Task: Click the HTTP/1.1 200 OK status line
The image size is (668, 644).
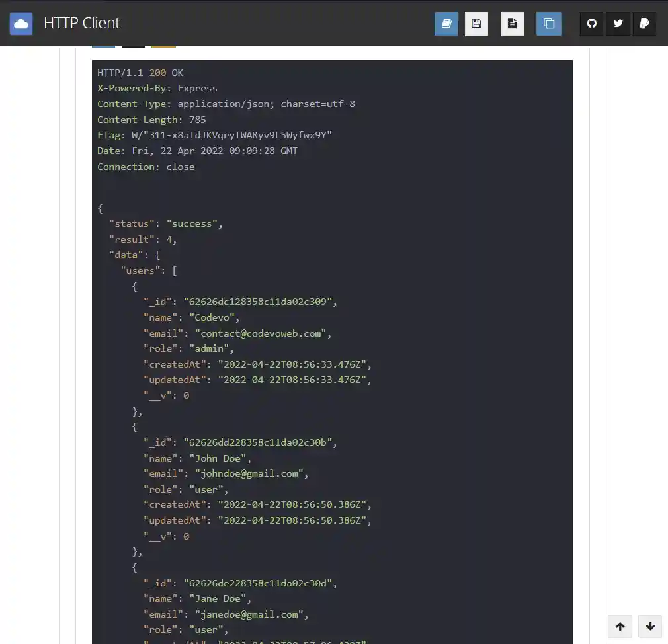Action: (140, 73)
